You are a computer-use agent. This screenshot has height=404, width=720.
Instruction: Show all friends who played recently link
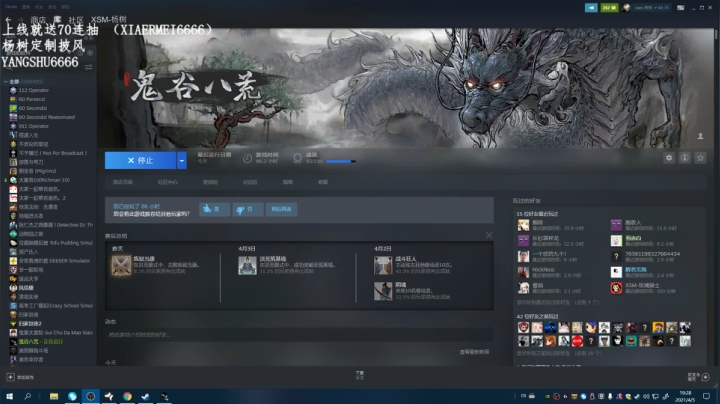pos(558,303)
